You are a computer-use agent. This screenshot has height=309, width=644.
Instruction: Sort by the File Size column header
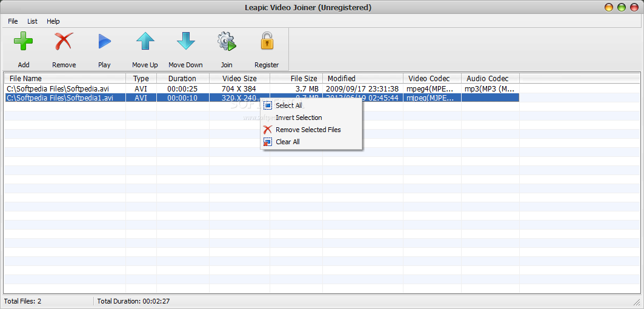click(296, 79)
